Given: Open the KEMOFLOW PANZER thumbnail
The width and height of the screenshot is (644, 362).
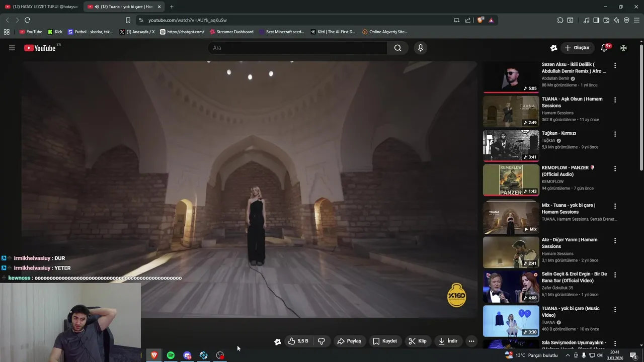Looking at the screenshot, I should coord(511,180).
